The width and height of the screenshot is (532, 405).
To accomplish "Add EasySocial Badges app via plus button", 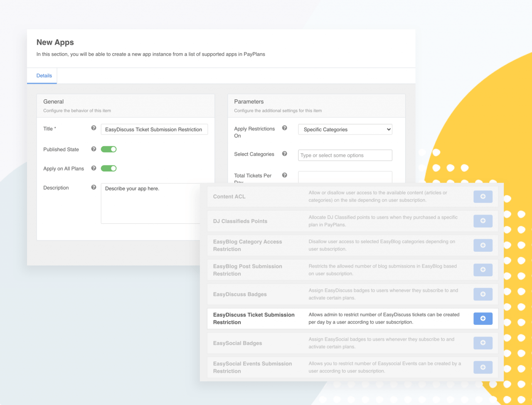I will [x=483, y=343].
